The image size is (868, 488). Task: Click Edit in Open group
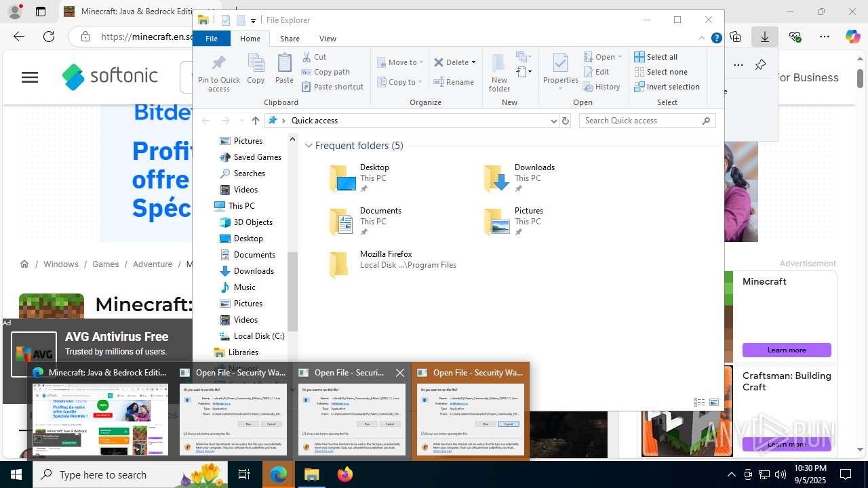click(x=596, y=72)
